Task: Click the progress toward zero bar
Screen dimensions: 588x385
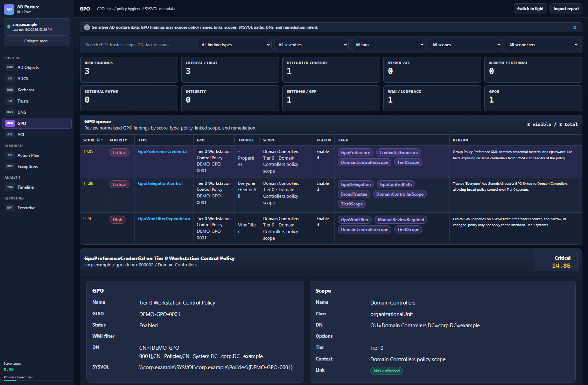Action: [37, 380]
